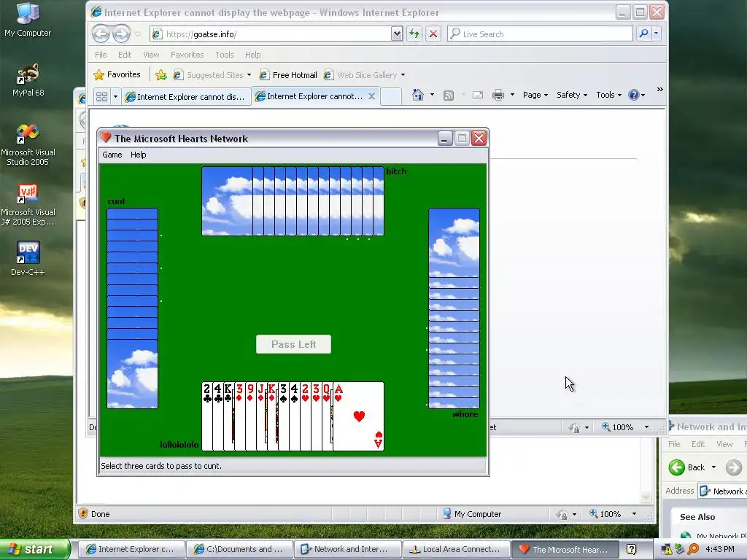Click the IE Home icon

pos(418,95)
